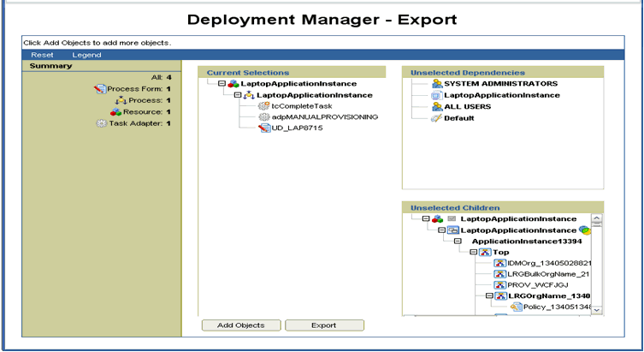Viewport: 644px width, 352px height.
Task: Click Unselected Children scroll down arrow
Action: point(597,311)
